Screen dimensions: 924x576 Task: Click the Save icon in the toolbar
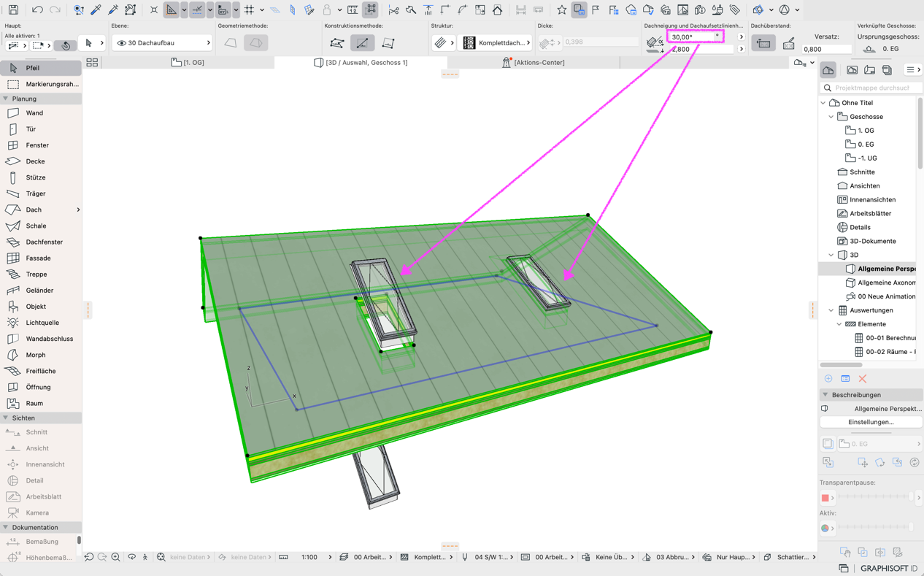tap(13, 10)
